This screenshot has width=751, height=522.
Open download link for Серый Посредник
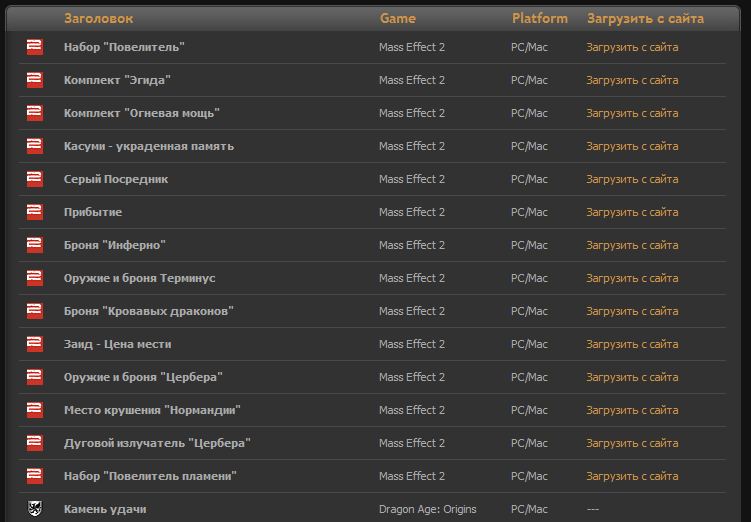632,179
